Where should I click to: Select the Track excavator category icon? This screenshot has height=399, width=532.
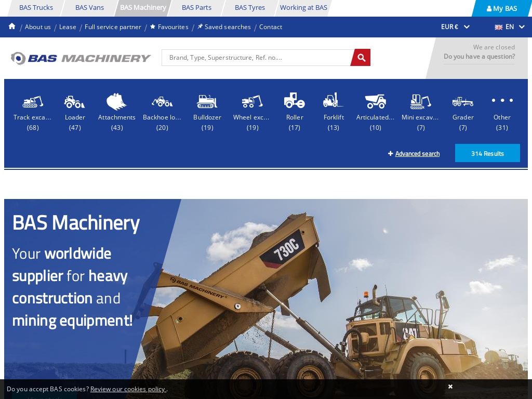click(x=33, y=102)
